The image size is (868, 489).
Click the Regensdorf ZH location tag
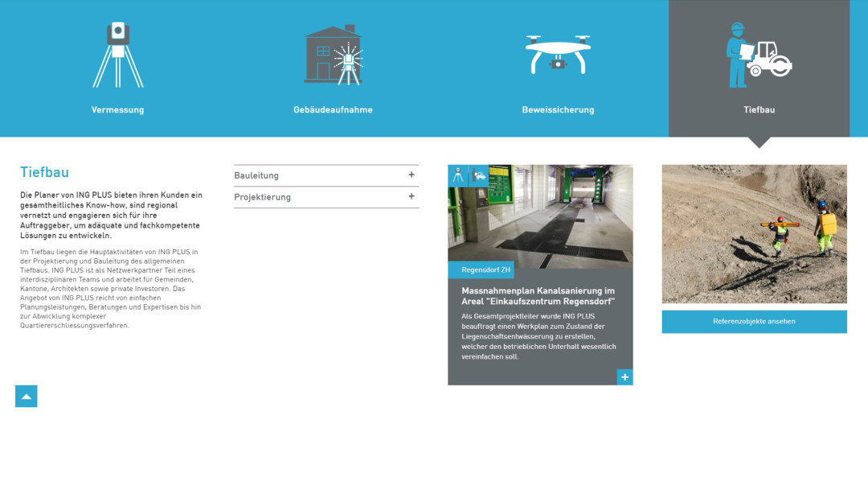point(481,270)
